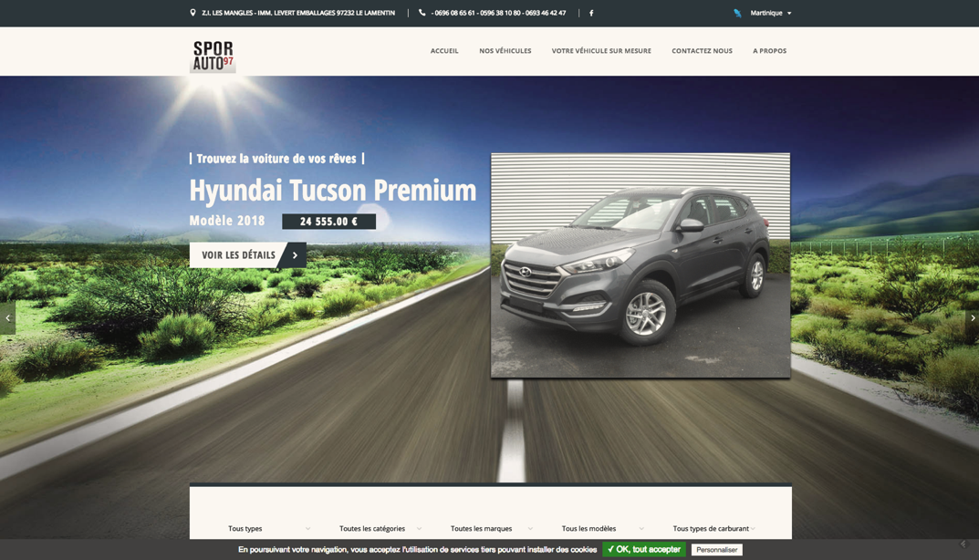Expand Toutes les catégories dropdown
The image size is (979, 560).
pos(380,528)
